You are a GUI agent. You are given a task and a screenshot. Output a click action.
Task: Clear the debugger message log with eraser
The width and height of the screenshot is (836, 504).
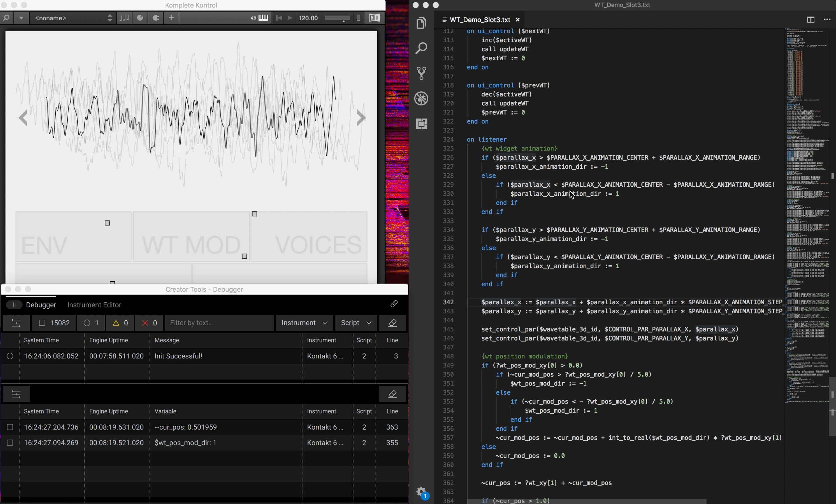pyautogui.click(x=393, y=323)
